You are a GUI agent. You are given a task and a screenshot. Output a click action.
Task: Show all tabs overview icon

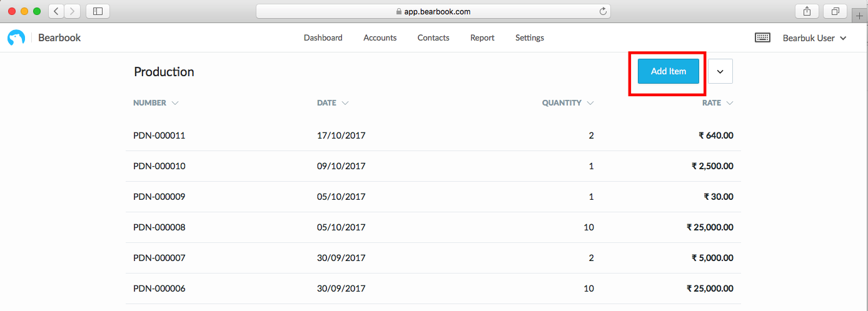pos(835,11)
